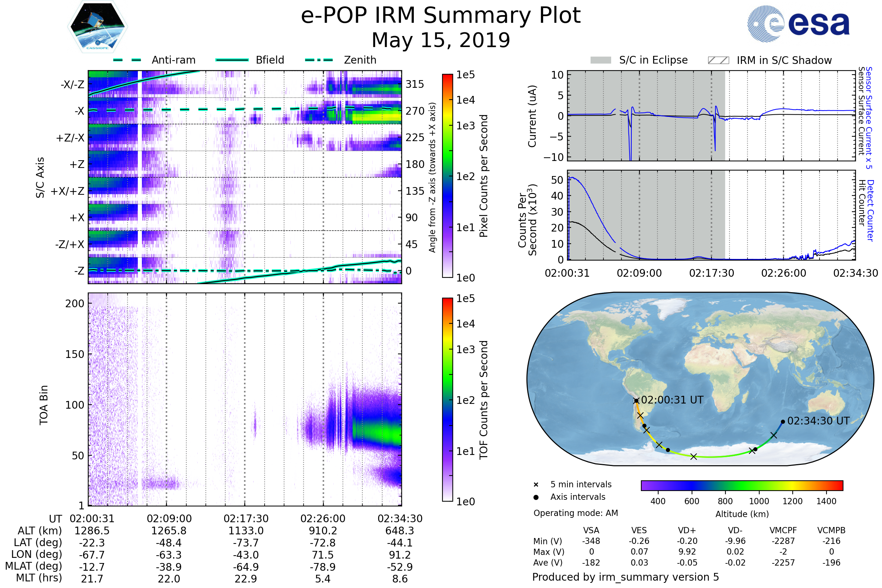The image size is (882, 588).
Task: Click the Bfield solid line legend marker
Action: tap(232, 60)
